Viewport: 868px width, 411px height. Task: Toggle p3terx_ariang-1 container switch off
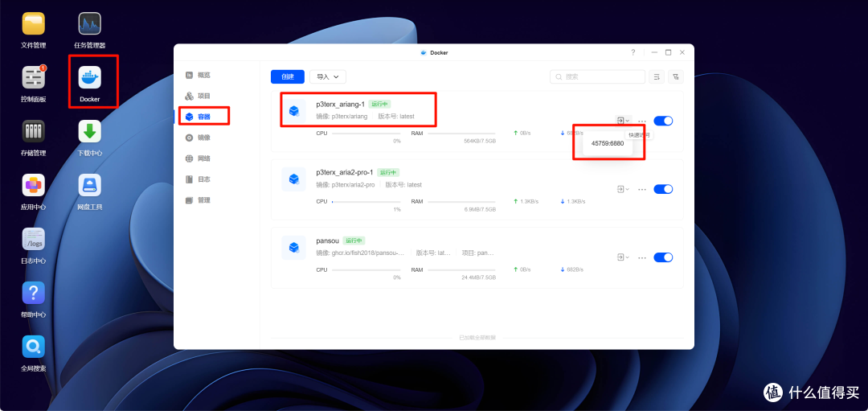tap(663, 121)
